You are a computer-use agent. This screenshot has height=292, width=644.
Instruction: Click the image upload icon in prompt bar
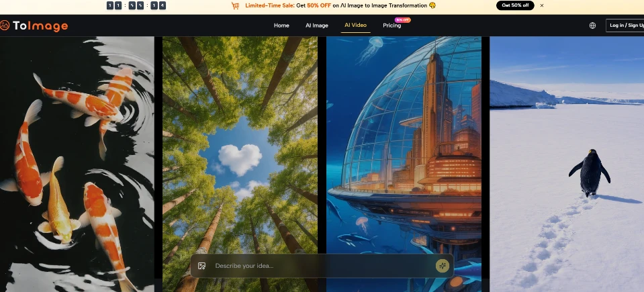pyautogui.click(x=201, y=266)
